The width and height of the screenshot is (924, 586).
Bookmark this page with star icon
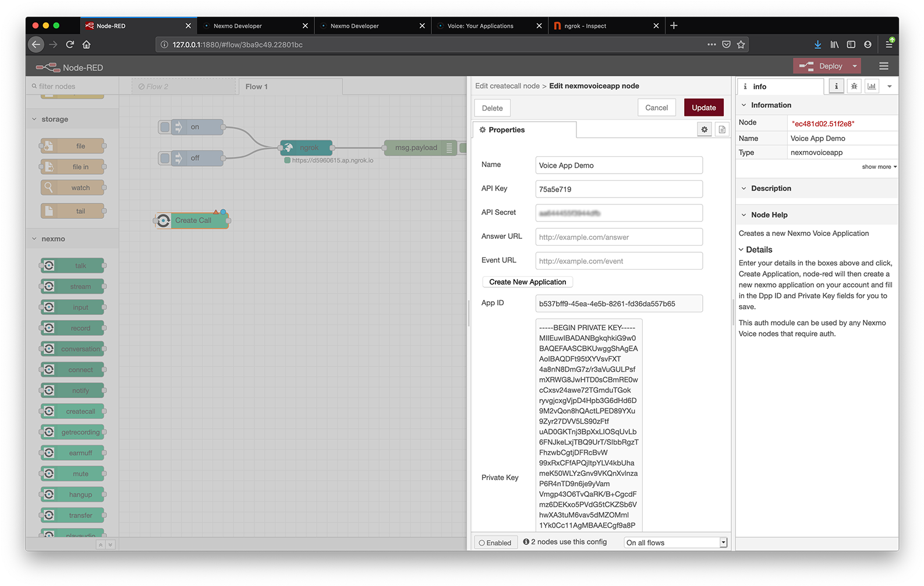click(741, 44)
